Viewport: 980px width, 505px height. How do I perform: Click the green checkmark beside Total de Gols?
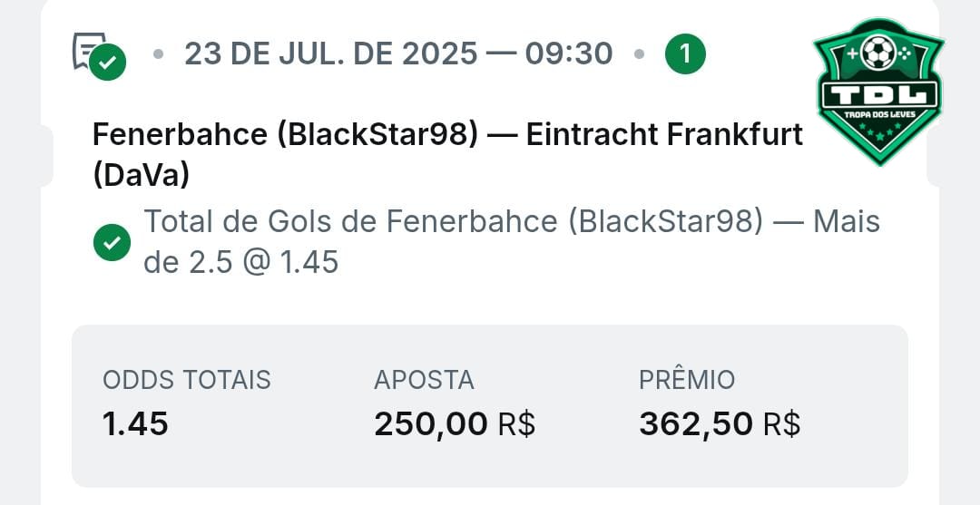[x=113, y=243]
